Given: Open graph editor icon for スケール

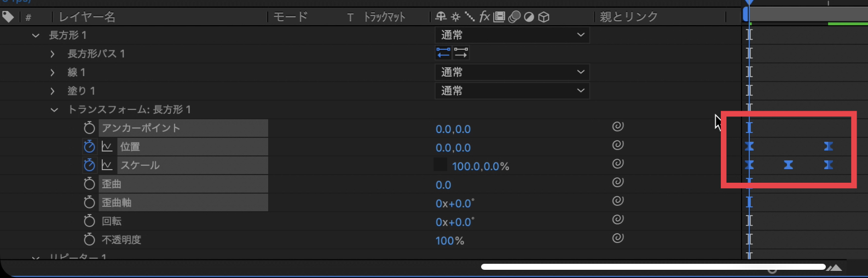Looking at the screenshot, I should point(107,165).
